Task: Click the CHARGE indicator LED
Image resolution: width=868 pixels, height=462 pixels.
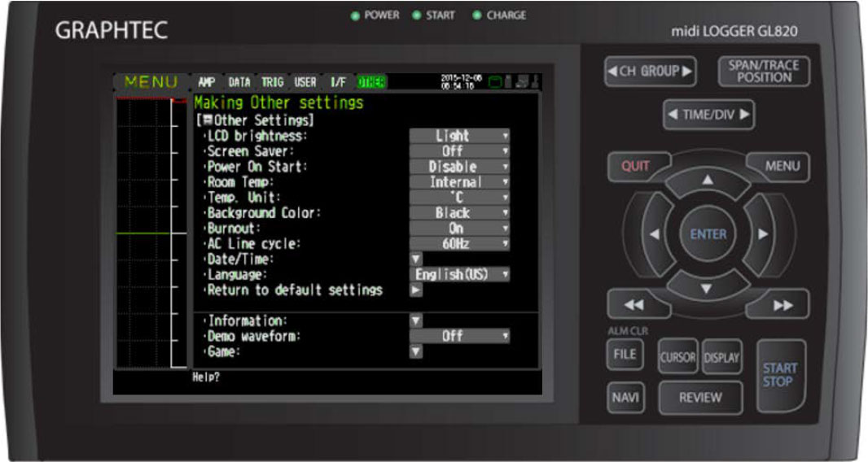Action: pyautogui.click(x=476, y=15)
